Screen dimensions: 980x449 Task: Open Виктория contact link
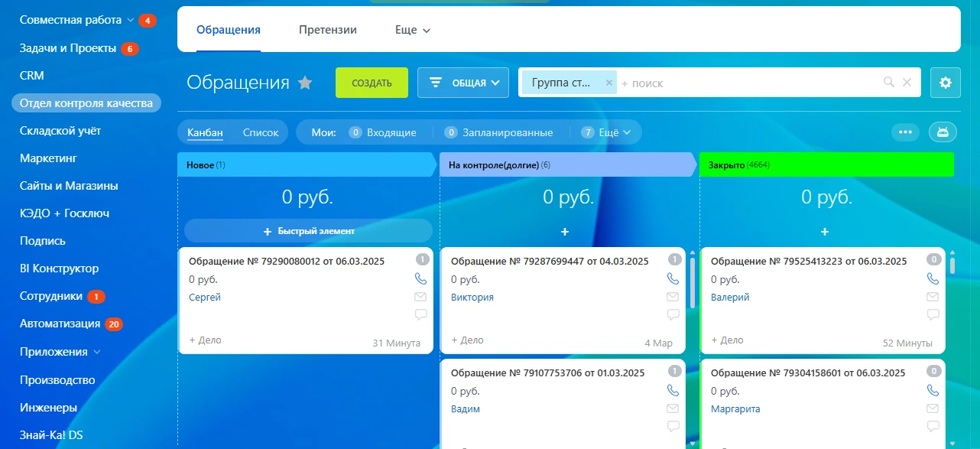click(472, 297)
